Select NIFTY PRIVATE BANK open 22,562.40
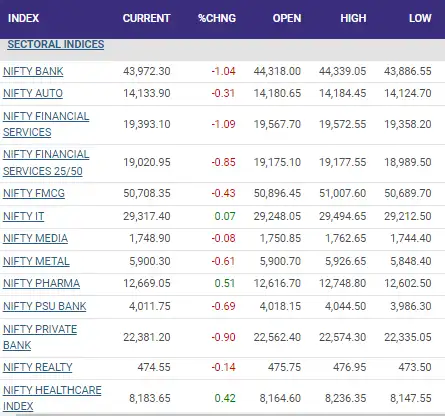445x416 pixels. coord(277,337)
